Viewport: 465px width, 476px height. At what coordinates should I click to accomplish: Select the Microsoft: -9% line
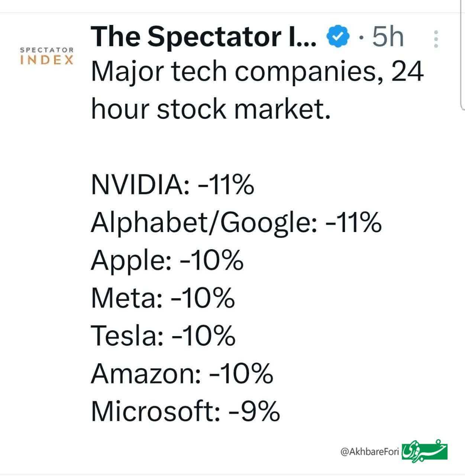click(x=185, y=411)
